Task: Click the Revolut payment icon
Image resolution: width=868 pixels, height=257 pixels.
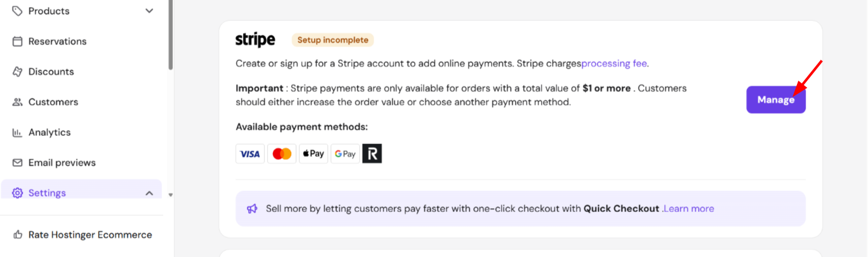Action: (372, 154)
